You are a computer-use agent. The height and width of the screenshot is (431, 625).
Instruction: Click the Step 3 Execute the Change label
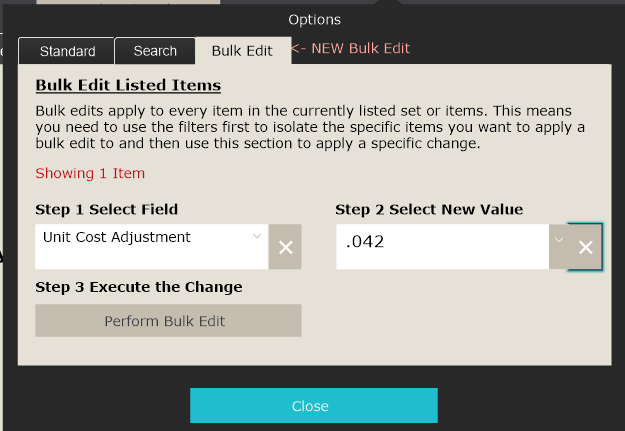click(139, 287)
